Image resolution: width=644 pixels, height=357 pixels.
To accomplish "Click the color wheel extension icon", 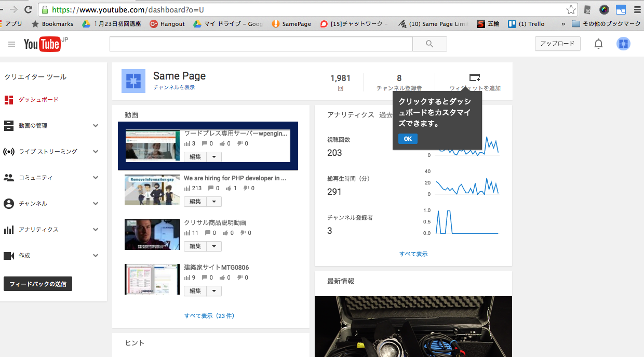I will click(604, 9).
